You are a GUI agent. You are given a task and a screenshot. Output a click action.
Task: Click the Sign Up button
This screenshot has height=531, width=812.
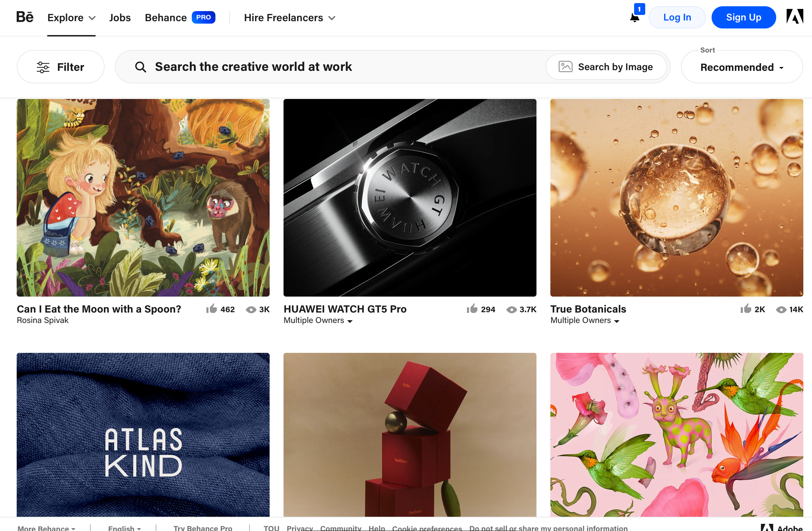coord(744,17)
